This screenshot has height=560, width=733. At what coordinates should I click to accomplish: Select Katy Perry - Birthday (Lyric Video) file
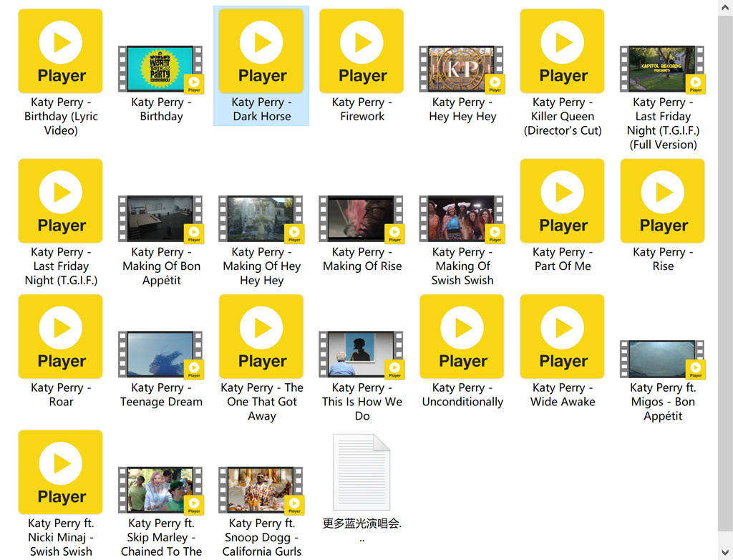[61, 52]
